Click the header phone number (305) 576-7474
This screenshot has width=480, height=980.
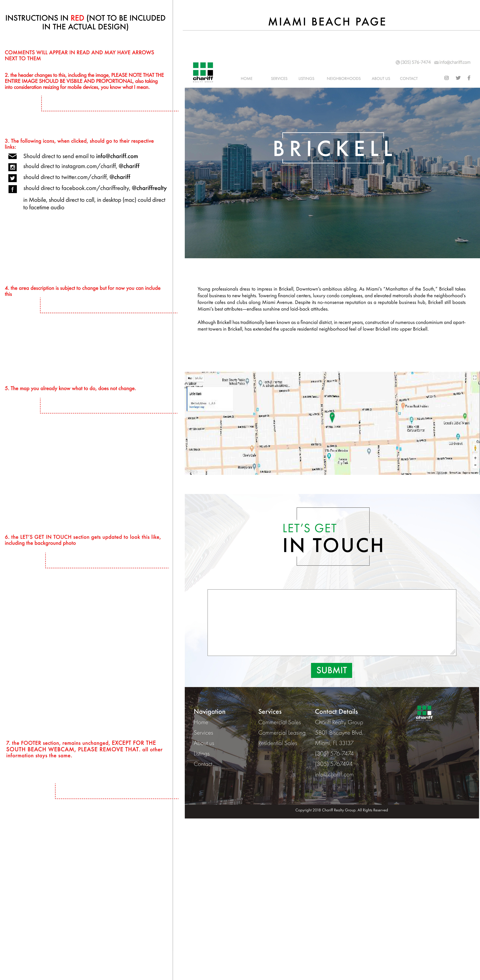tap(416, 62)
